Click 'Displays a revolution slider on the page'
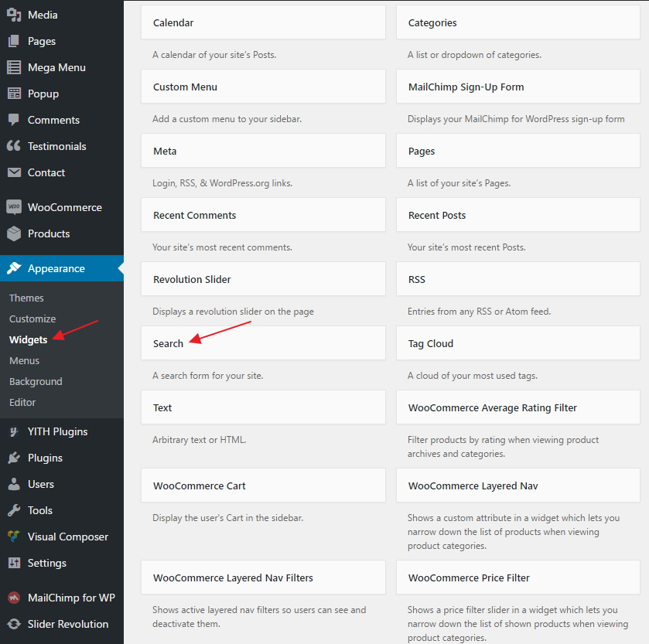This screenshot has height=644, width=649. tap(233, 312)
